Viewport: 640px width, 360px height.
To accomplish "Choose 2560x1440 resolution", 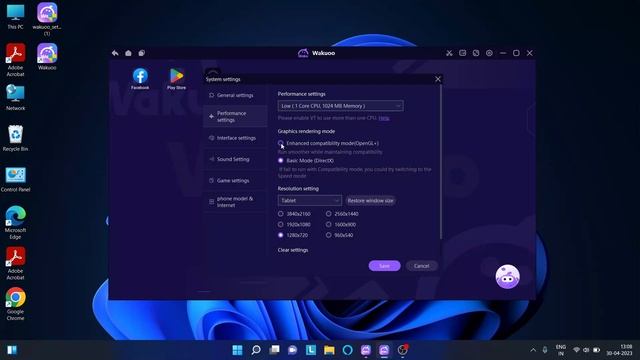I will [x=329, y=214].
